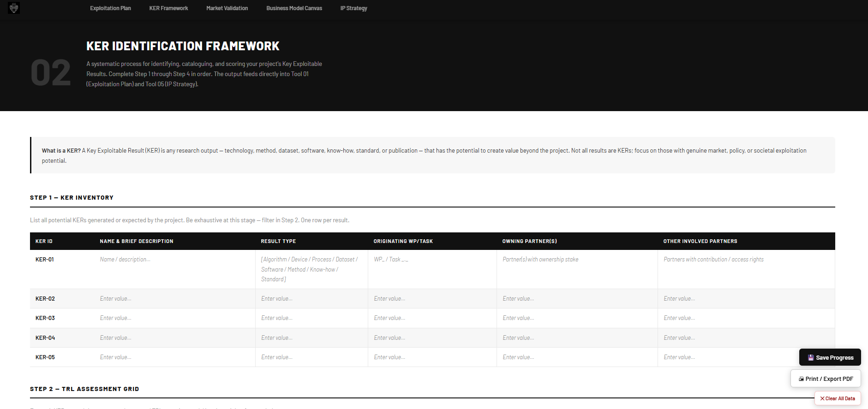Activate KER-05 originating WP/Task cell

click(432, 357)
